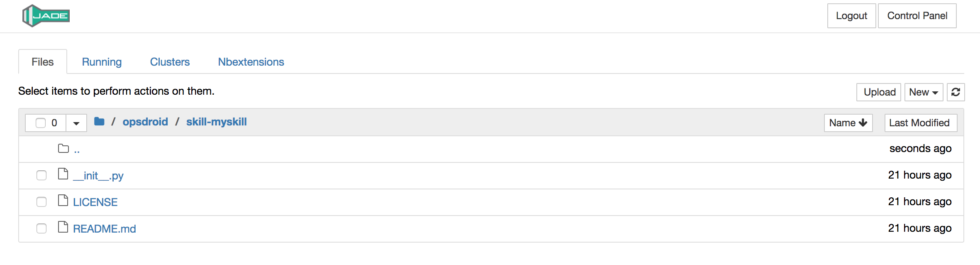Open the Clusters tab

(x=170, y=62)
